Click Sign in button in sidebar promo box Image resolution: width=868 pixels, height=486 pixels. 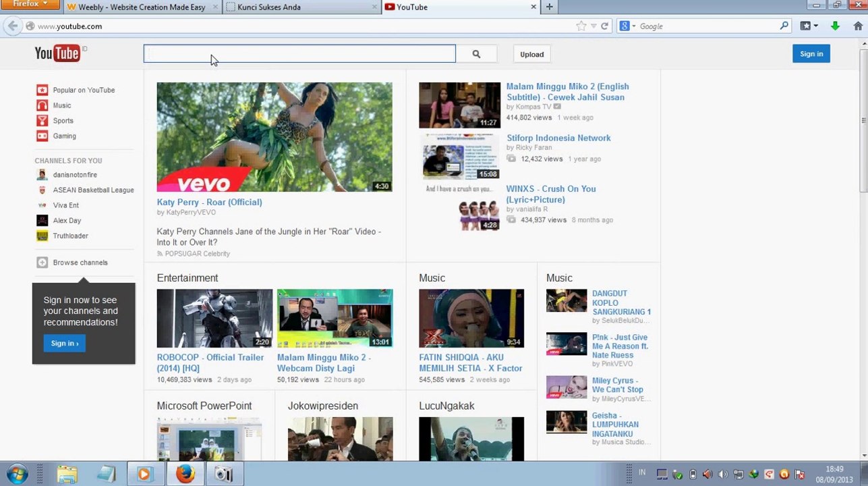click(x=65, y=344)
